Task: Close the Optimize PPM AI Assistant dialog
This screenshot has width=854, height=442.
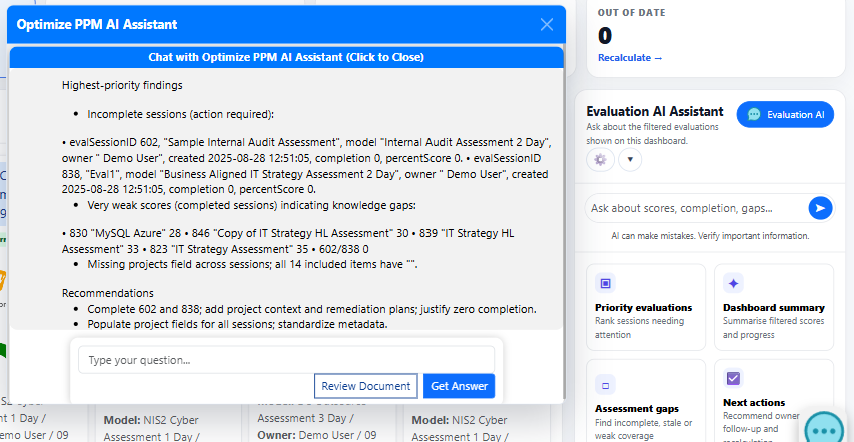Action: coord(546,24)
